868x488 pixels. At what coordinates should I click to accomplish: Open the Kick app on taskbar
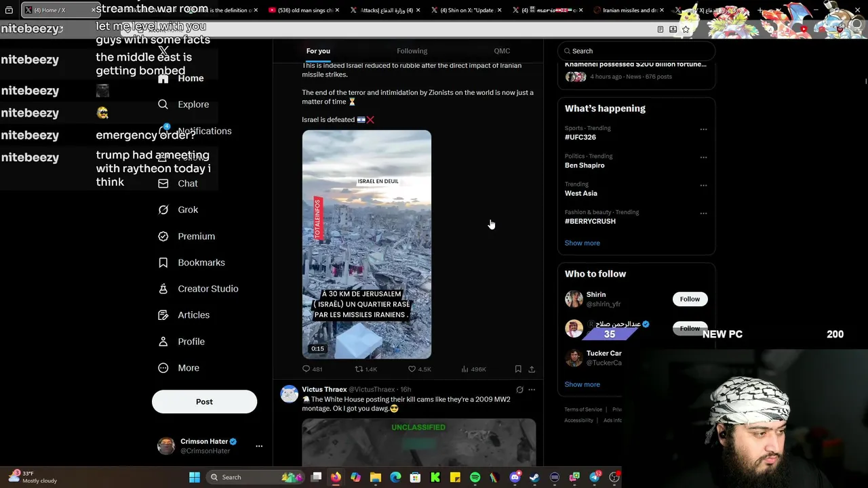click(x=435, y=477)
